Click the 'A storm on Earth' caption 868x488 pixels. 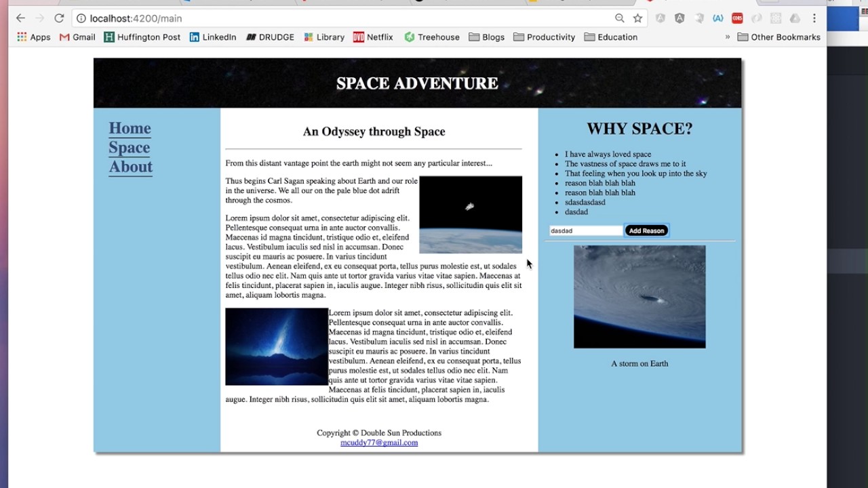(639, 364)
